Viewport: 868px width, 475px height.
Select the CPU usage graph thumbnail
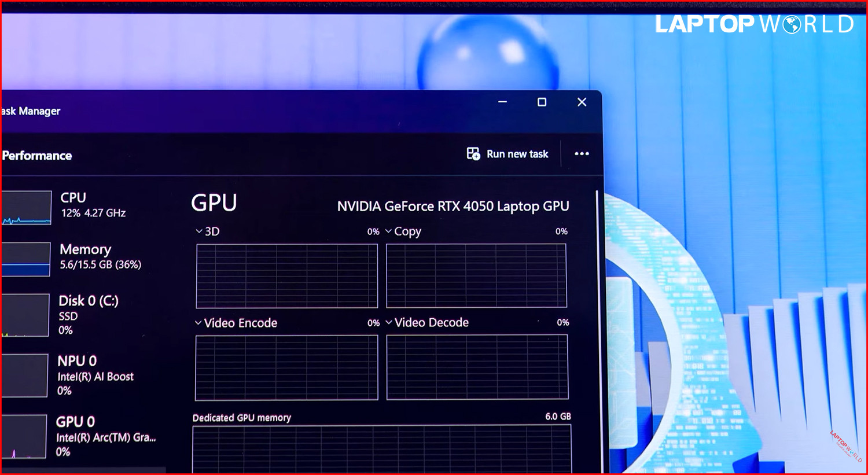[26, 208]
